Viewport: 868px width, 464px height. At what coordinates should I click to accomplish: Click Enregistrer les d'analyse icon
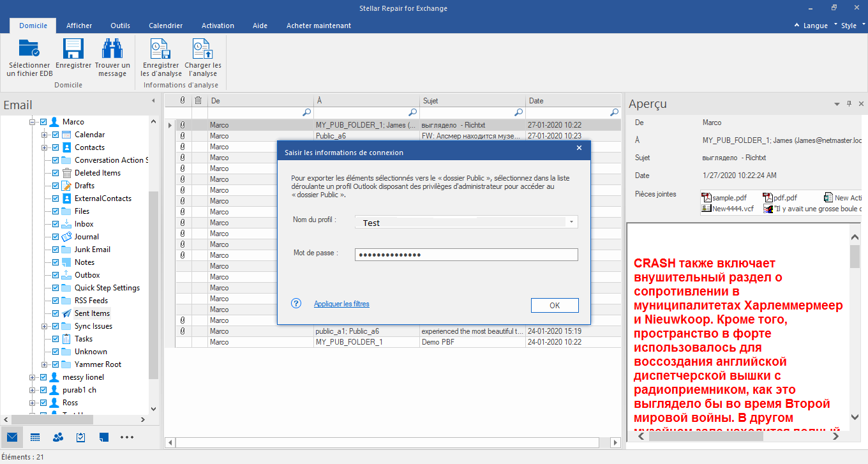(160, 49)
